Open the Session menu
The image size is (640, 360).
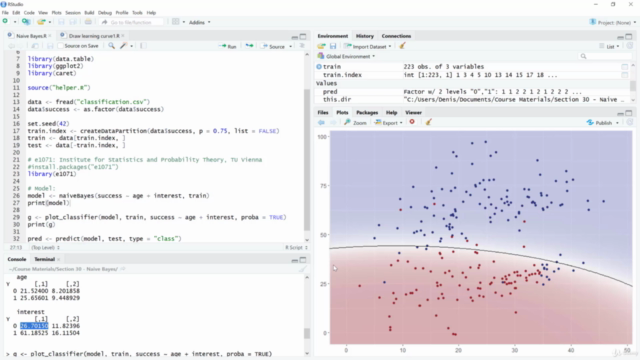[x=73, y=13]
